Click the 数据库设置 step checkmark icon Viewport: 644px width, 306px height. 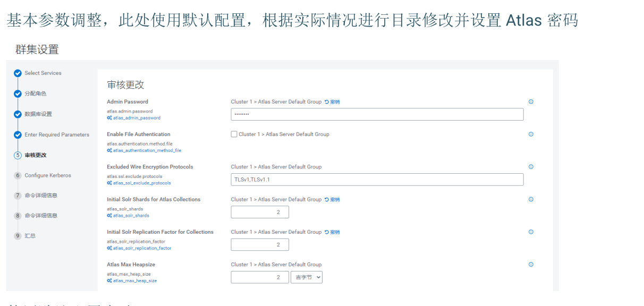tap(18, 114)
